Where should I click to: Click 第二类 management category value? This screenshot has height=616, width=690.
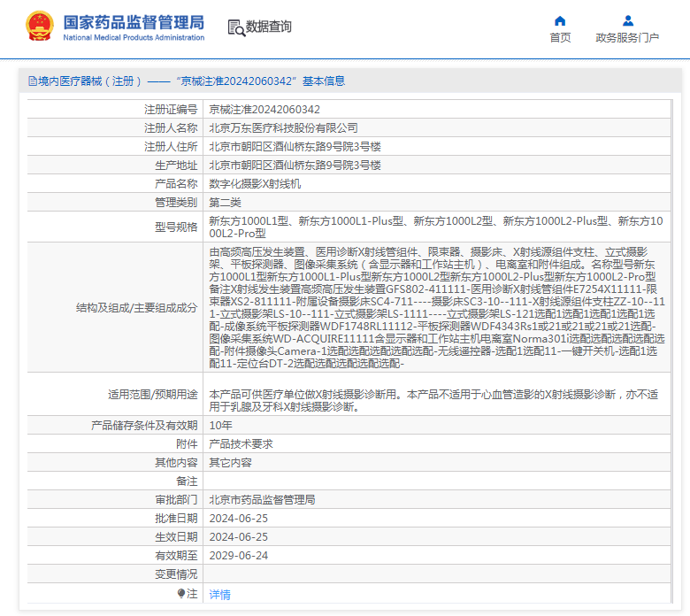(225, 202)
